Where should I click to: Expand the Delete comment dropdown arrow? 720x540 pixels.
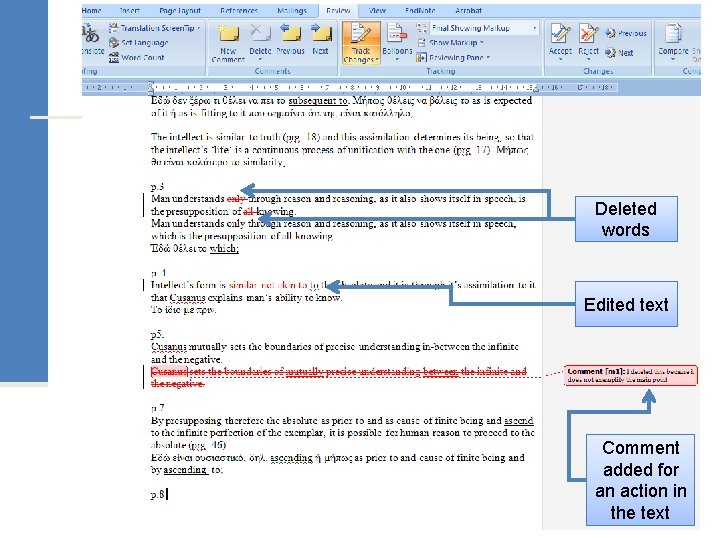pyautogui.click(x=260, y=60)
